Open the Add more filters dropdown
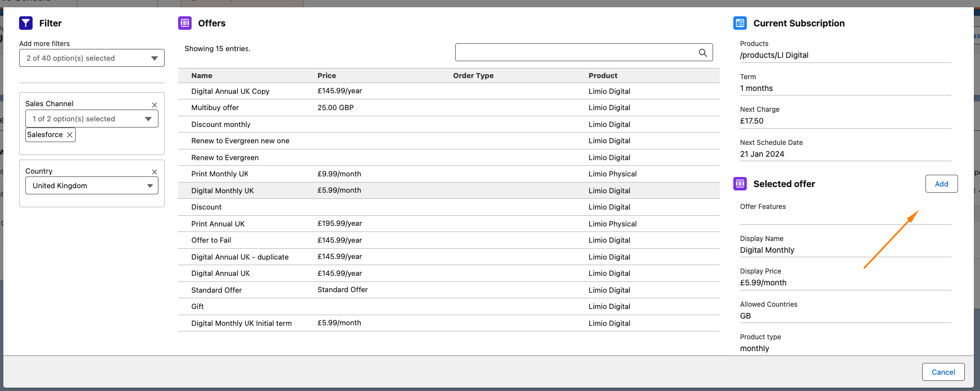Viewport: 980px width, 391px height. pos(92,58)
